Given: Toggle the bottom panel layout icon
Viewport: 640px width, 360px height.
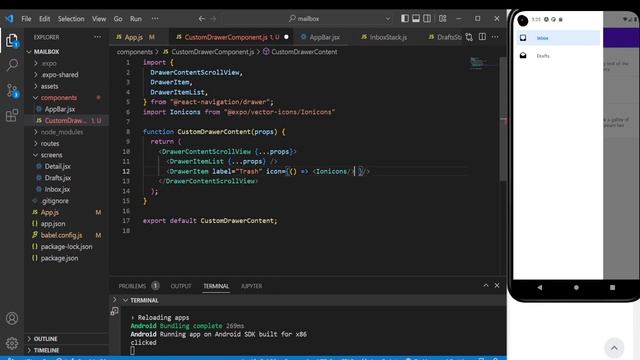Looking at the screenshot, I should tap(416, 18).
